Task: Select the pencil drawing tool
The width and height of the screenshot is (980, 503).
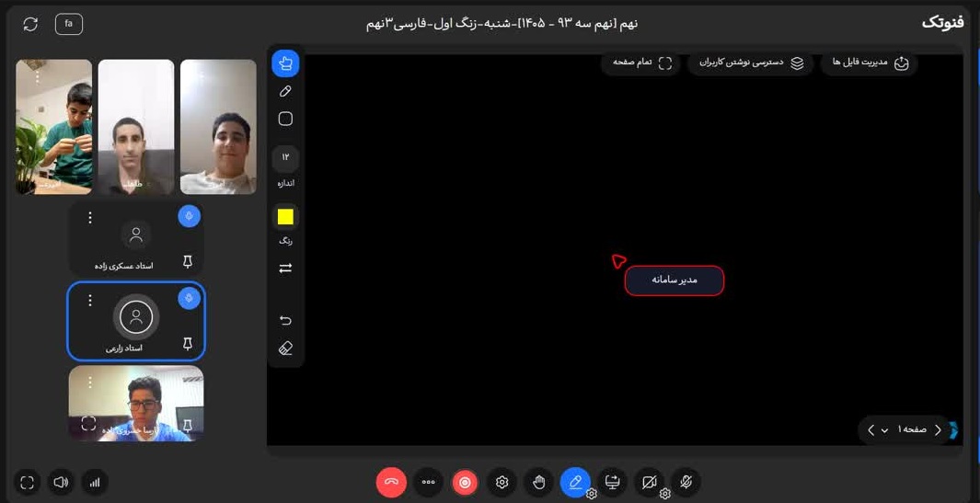Action: tap(285, 91)
